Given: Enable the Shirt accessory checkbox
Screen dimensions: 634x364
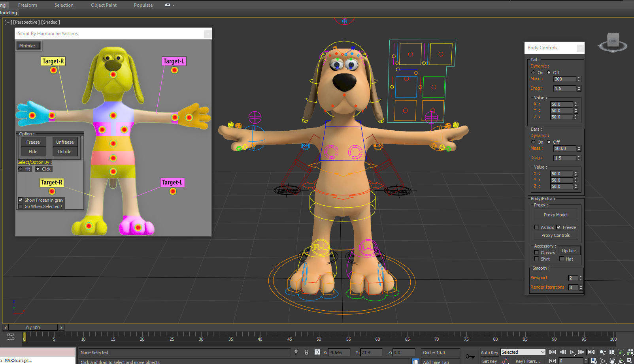Looking at the screenshot, I should pos(536,259).
